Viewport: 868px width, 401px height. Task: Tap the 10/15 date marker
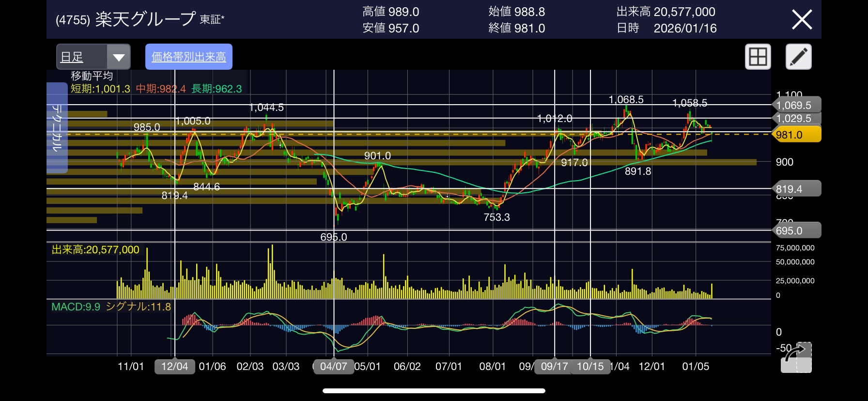[x=590, y=366]
